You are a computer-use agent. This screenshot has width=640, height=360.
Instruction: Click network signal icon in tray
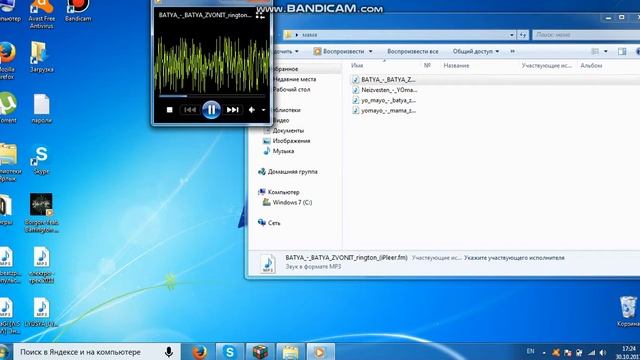pos(591,352)
